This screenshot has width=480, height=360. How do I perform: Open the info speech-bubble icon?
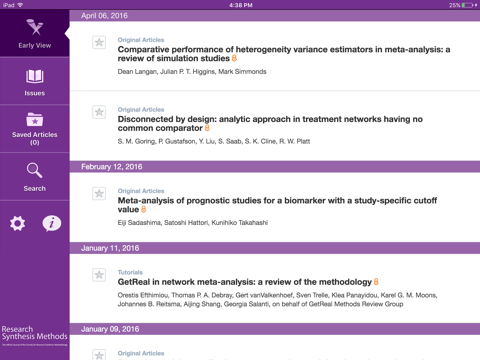(x=52, y=223)
